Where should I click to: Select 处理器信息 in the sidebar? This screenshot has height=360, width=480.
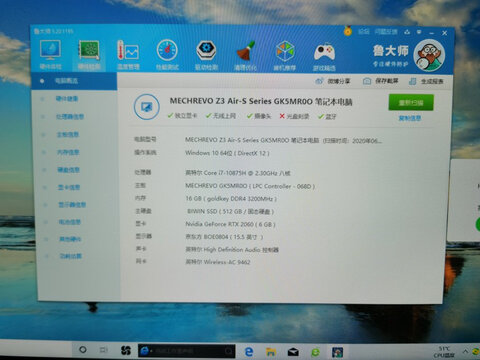coord(70,117)
